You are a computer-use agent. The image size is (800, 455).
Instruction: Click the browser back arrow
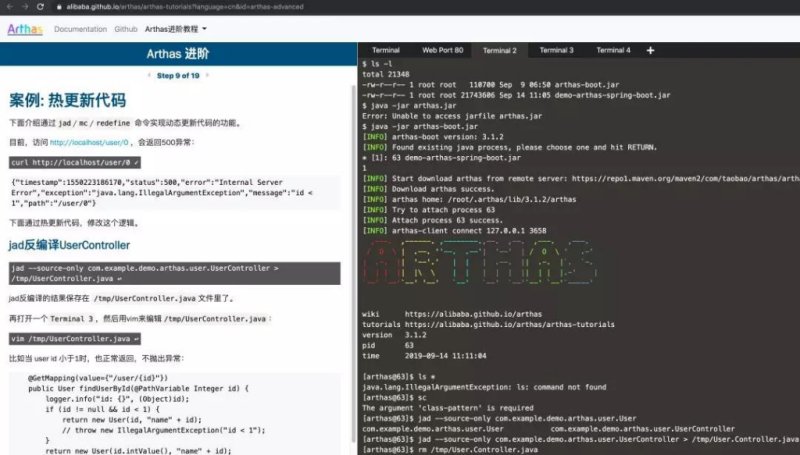point(9,7)
